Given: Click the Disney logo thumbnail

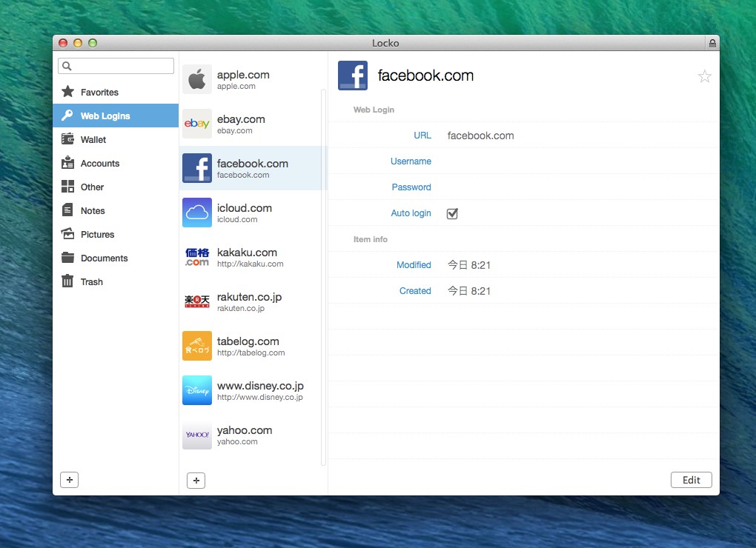Looking at the screenshot, I should [196, 390].
